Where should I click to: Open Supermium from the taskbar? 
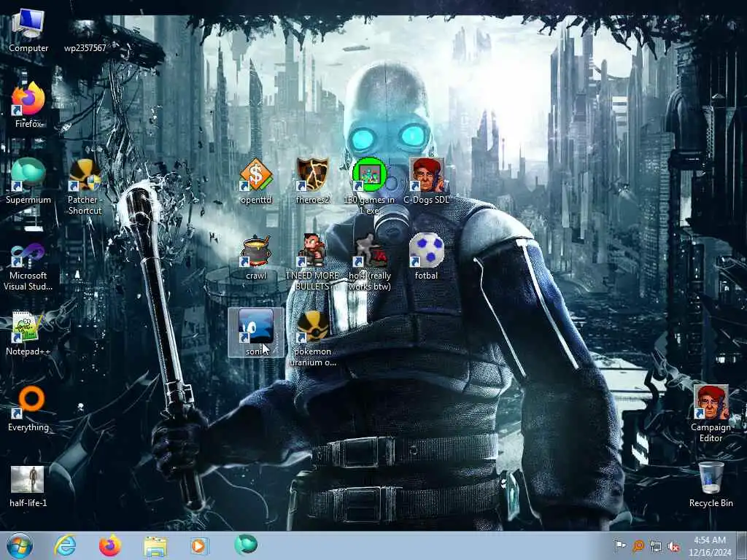point(245,545)
